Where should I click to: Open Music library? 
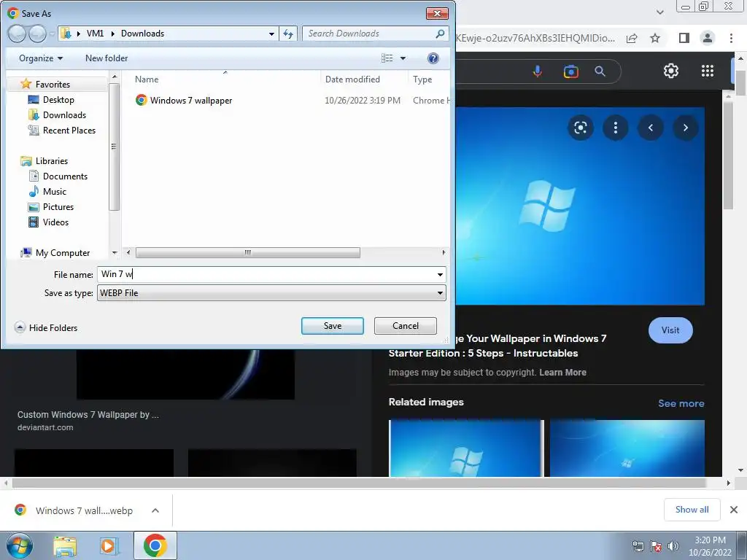[x=54, y=192]
